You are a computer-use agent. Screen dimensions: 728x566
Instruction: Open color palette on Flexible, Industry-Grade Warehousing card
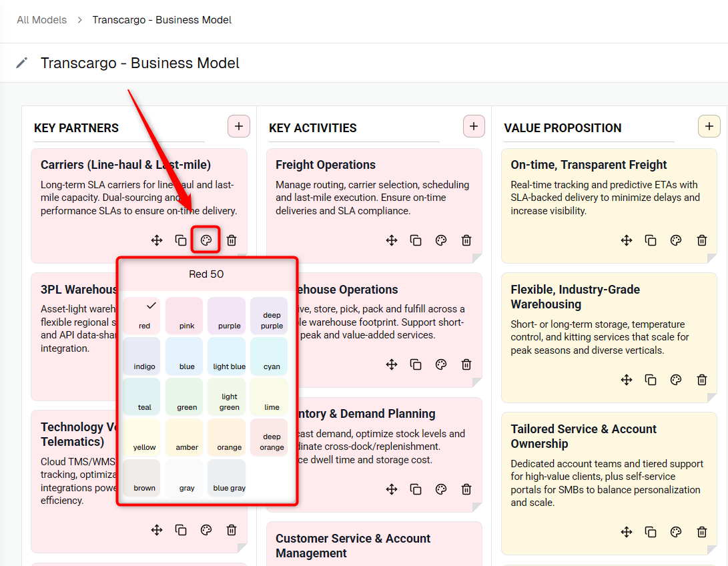675,380
